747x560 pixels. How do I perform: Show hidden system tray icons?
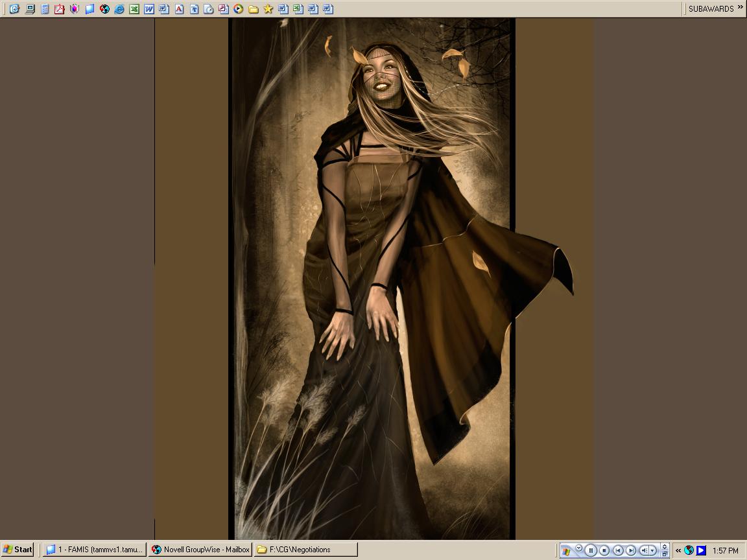coord(678,550)
